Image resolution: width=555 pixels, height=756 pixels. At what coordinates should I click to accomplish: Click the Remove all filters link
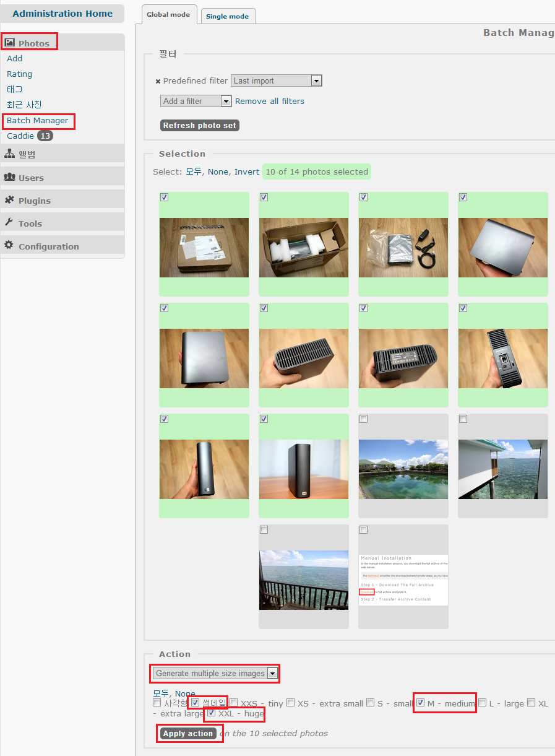(x=270, y=101)
